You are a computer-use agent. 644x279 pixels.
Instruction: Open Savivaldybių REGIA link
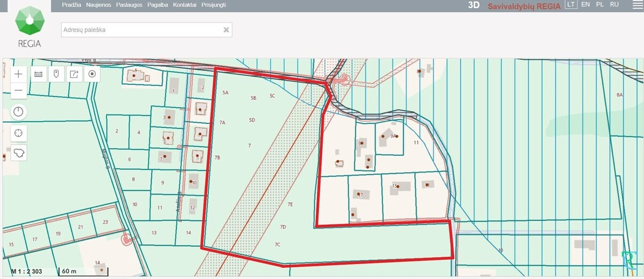click(524, 6)
